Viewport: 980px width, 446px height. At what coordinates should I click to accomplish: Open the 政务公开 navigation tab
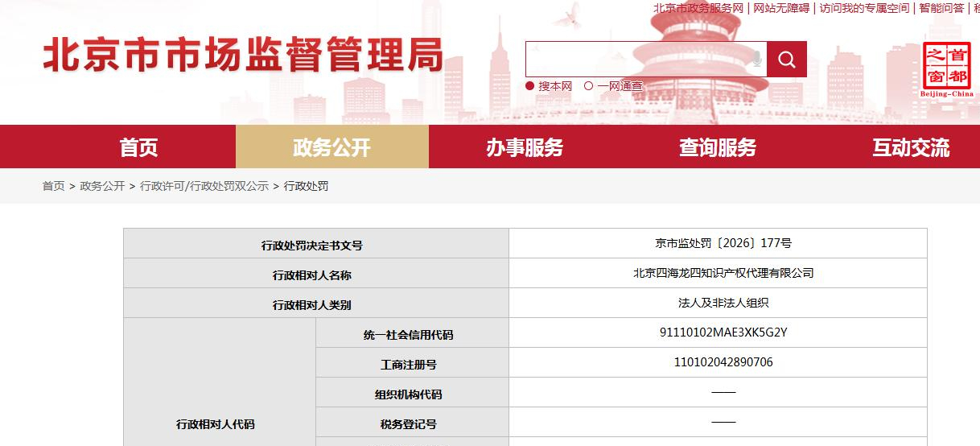pyautogui.click(x=332, y=147)
